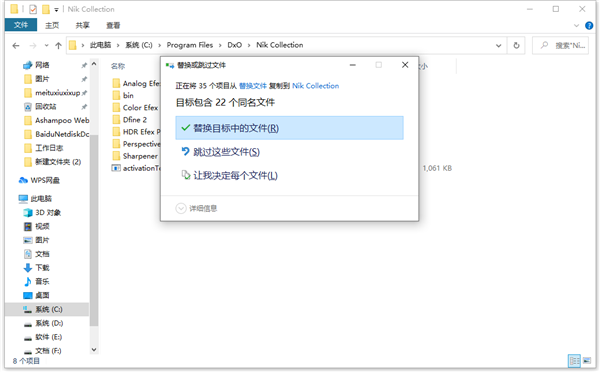Expand the ribbon chevron
600x372 pixels.
click(576, 26)
